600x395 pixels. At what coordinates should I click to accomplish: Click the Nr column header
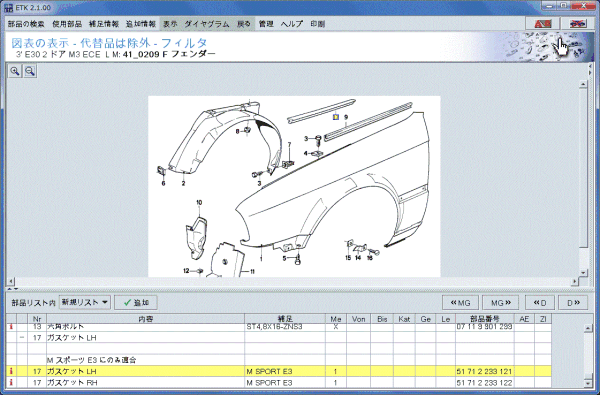[37, 319]
